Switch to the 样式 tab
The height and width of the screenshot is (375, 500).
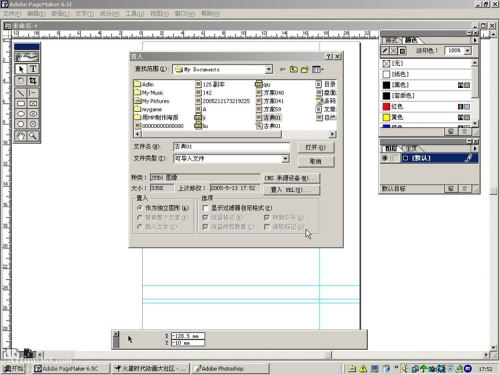pyautogui.click(x=391, y=41)
